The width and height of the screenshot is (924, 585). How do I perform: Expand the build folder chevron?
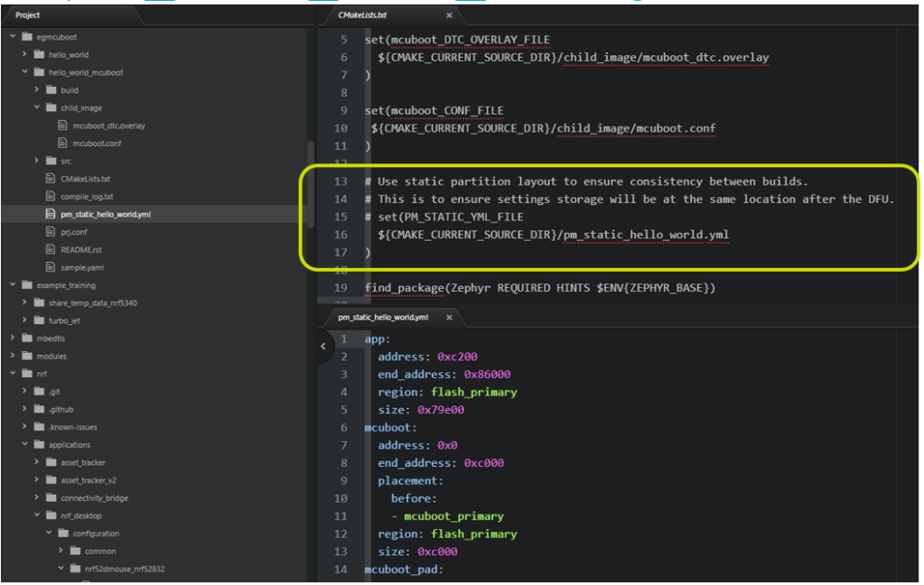click(x=37, y=90)
